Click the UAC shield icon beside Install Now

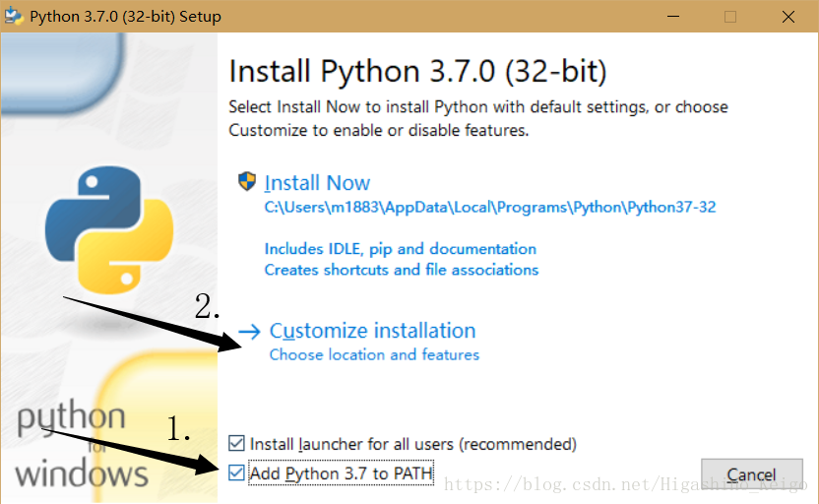pyautogui.click(x=247, y=182)
